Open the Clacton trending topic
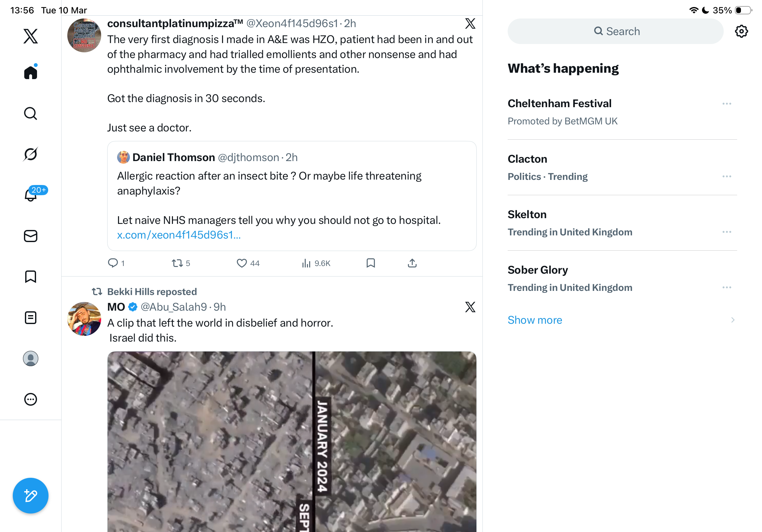Screen dimensions: 762x532 coord(622,167)
